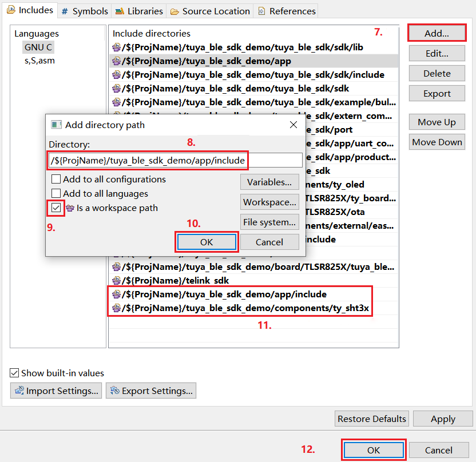Switch to the Symbols tab
The image size is (476, 462).
(x=85, y=11)
